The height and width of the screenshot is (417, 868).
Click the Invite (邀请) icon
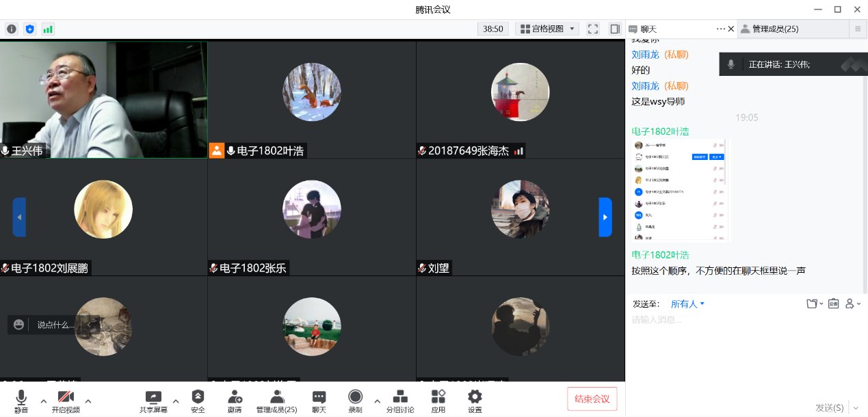[235, 401]
